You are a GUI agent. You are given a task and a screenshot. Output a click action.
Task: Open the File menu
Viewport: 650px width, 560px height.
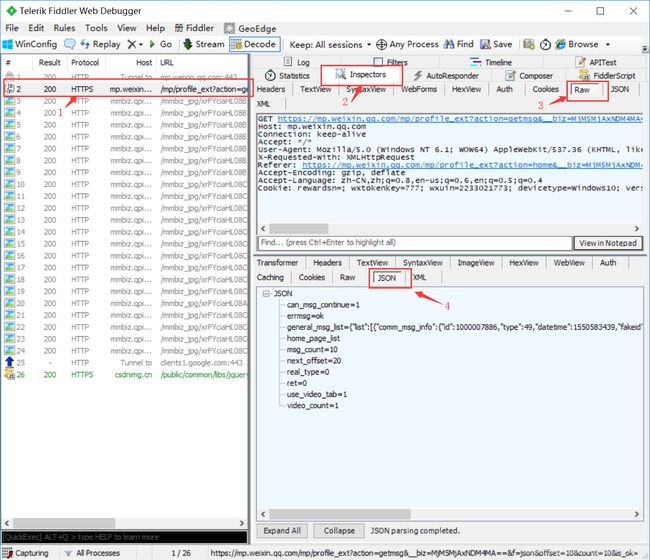click(12, 28)
